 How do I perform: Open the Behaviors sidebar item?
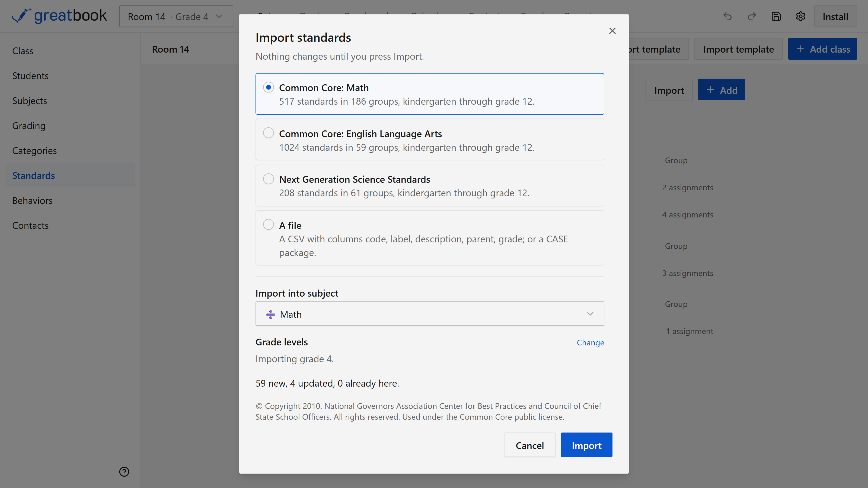71,200
